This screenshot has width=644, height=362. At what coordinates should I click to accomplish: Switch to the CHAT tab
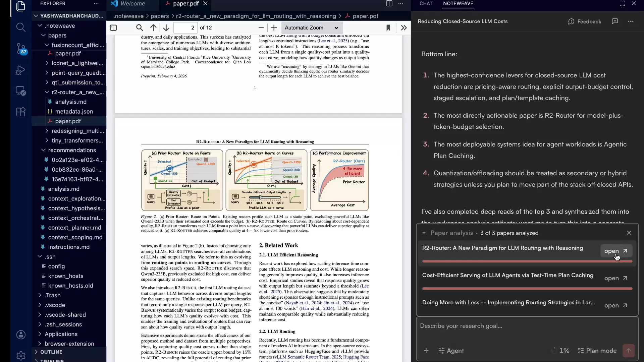click(x=426, y=4)
